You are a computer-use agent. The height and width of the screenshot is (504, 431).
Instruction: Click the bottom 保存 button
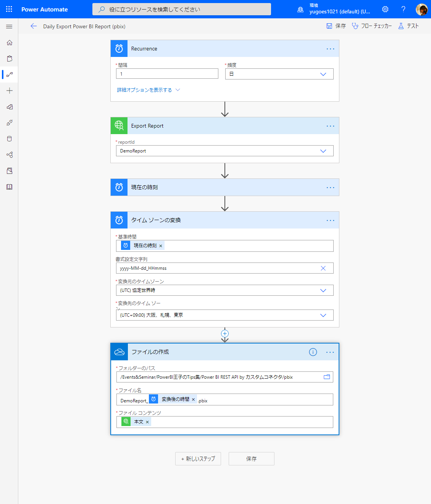click(252, 459)
